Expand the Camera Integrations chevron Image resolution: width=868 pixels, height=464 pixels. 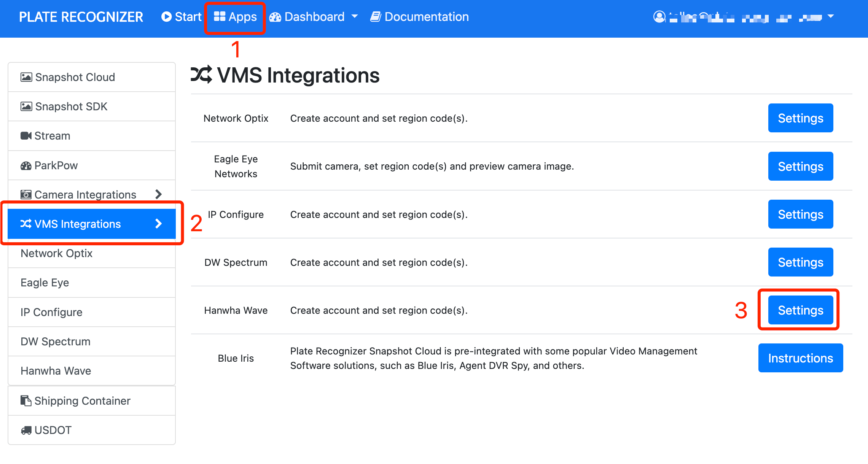pos(159,194)
